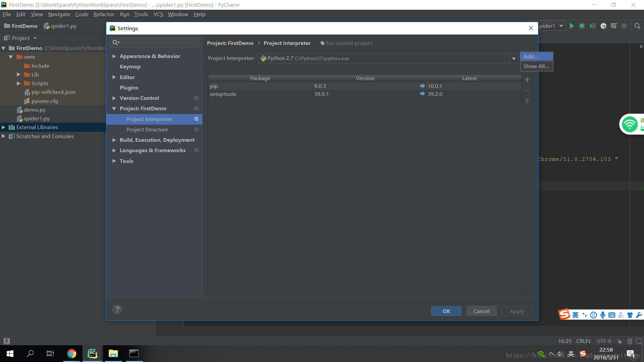Click the green Run triangle icon
The width and height of the screenshot is (644, 362).
point(572,26)
